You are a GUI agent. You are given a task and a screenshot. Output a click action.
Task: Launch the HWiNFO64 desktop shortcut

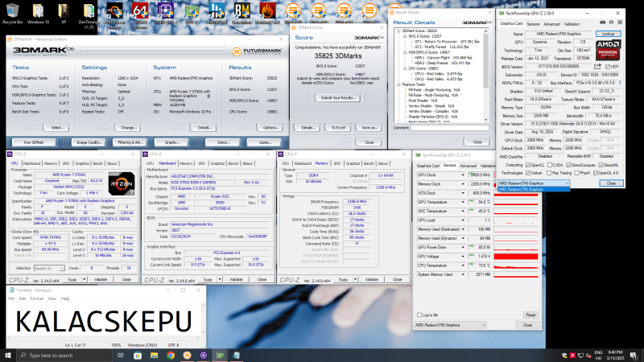217,13
